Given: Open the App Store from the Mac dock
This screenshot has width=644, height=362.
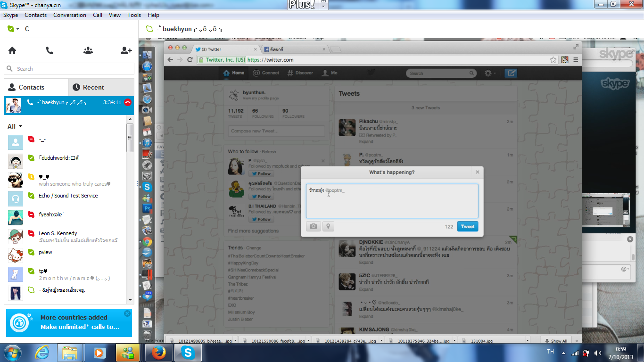Looking at the screenshot, I should 147,66.
